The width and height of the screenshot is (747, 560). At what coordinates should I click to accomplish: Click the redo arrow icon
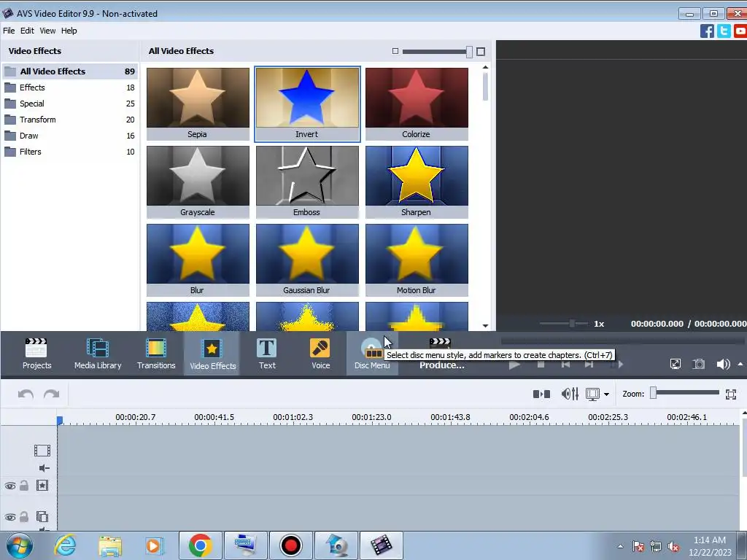52,394
